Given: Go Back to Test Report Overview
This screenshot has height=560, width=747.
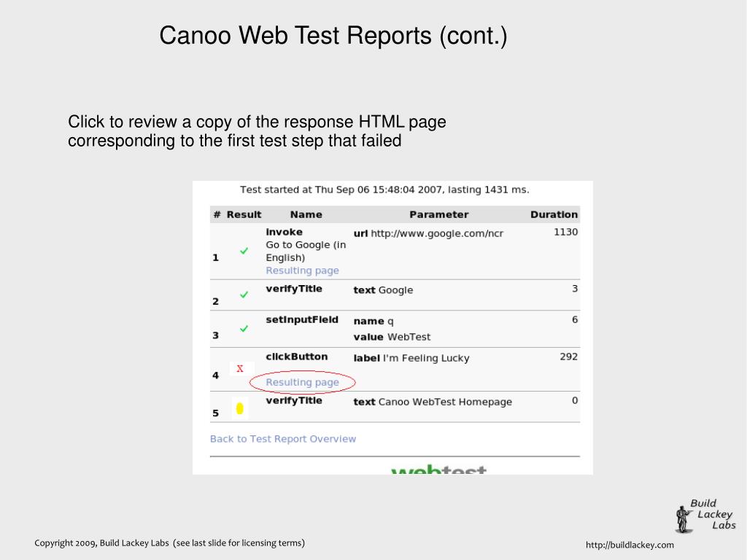Looking at the screenshot, I should (x=283, y=439).
